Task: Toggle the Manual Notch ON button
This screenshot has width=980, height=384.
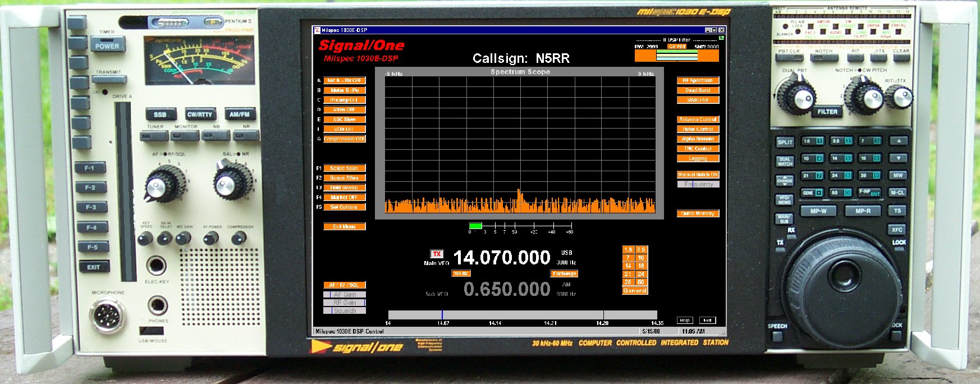Action: click(698, 175)
